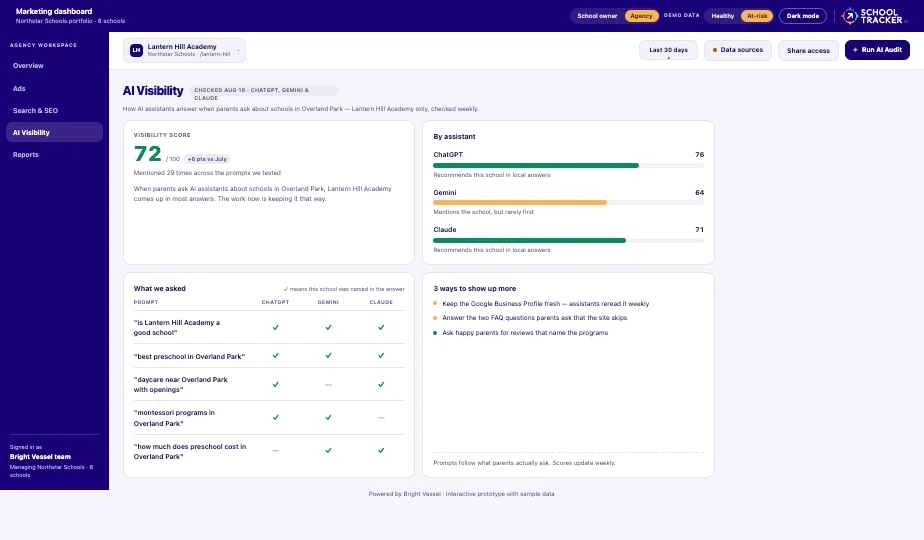Screen dimensions: 924x540
Task: Click ChatGPT dash for "how much does preschool cost"
Action: pos(275,450)
